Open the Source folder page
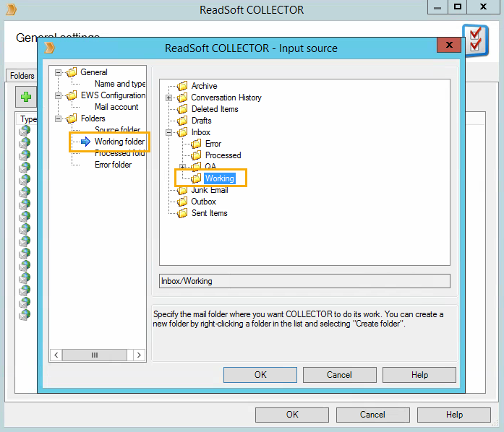 (x=117, y=129)
